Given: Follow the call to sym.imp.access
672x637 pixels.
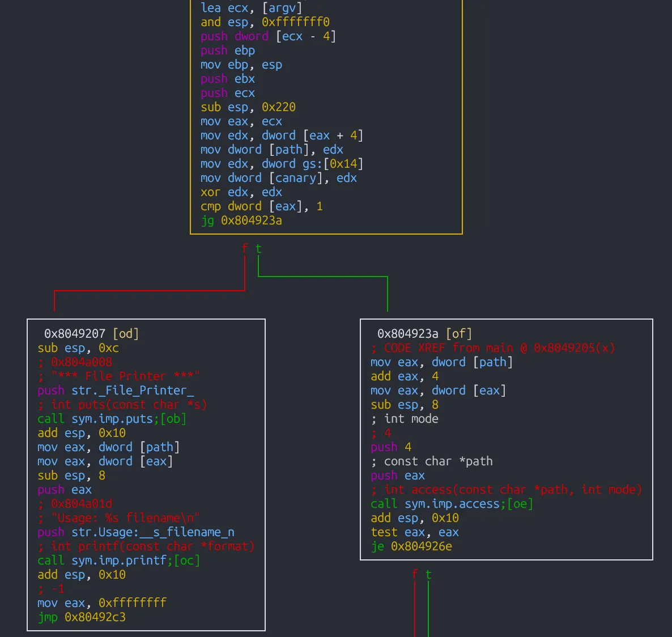Looking at the screenshot, I should click(452, 504).
